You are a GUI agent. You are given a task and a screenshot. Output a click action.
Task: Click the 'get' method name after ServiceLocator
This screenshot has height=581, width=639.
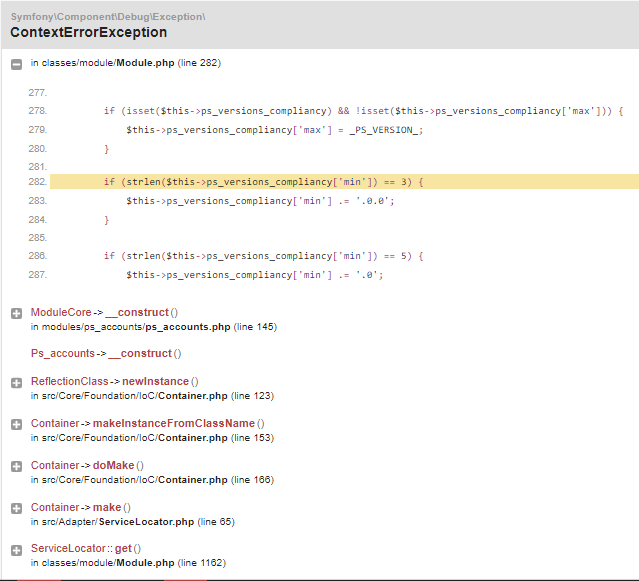click(123, 548)
